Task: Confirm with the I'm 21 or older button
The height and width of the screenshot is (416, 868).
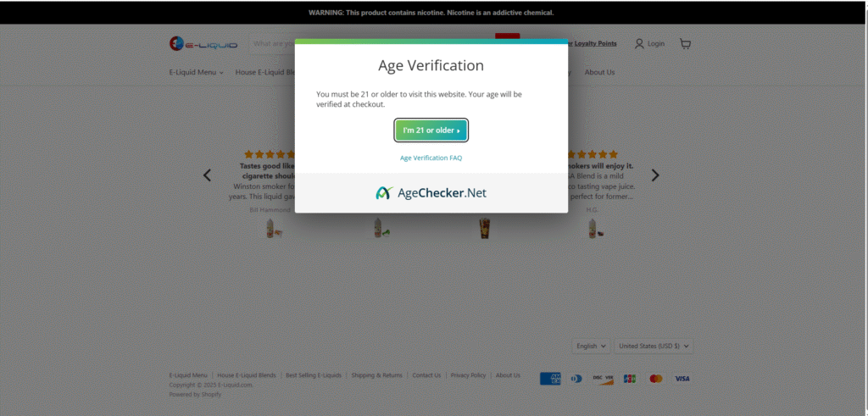Action: click(431, 130)
